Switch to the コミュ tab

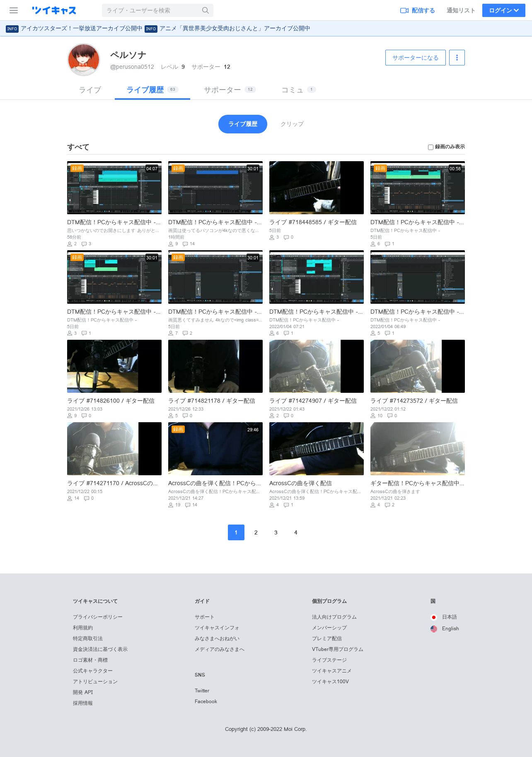pyautogui.click(x=298, y=90)
